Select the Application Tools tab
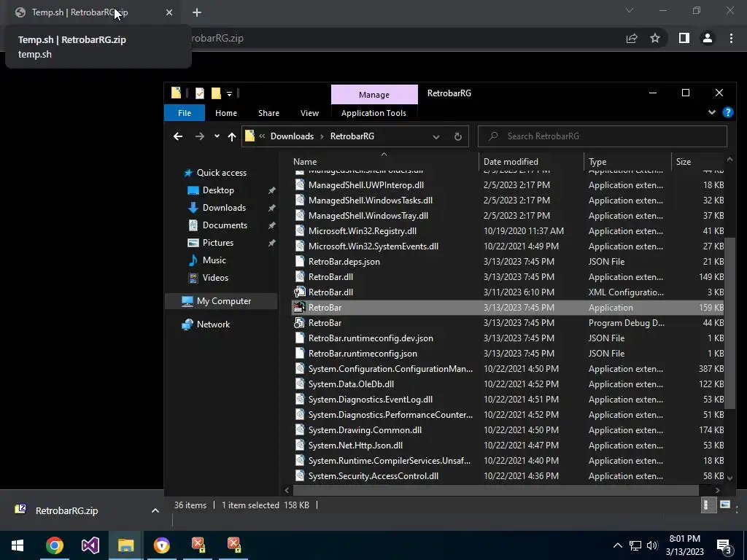 click(x=373, y=113)
